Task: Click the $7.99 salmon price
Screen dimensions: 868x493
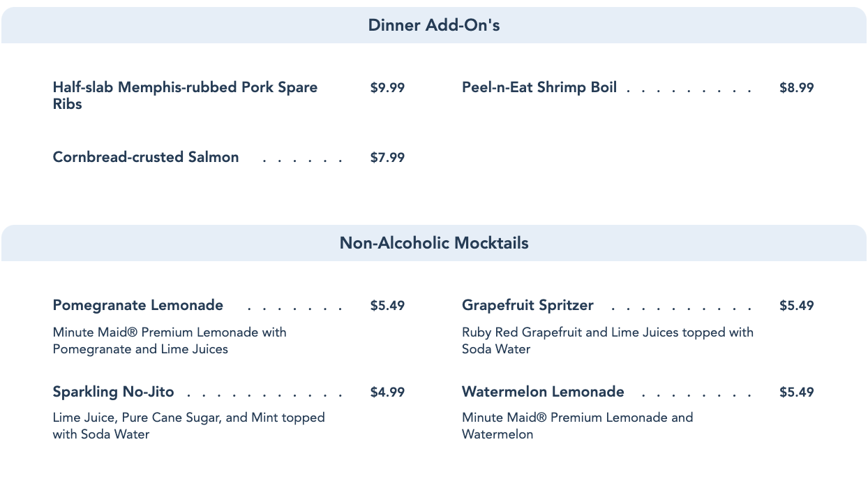Action: coord(387,158)
